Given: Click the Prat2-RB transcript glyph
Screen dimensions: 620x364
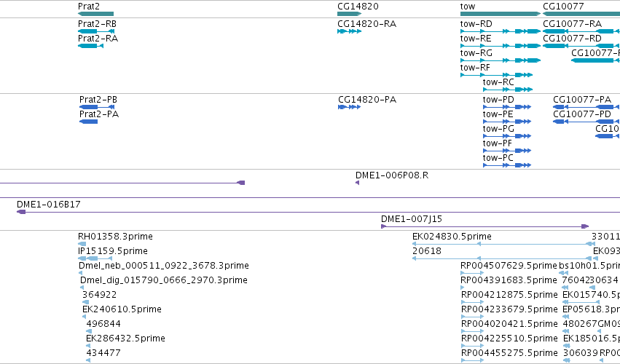Looking at the screenshot, I should pos(96,31).
